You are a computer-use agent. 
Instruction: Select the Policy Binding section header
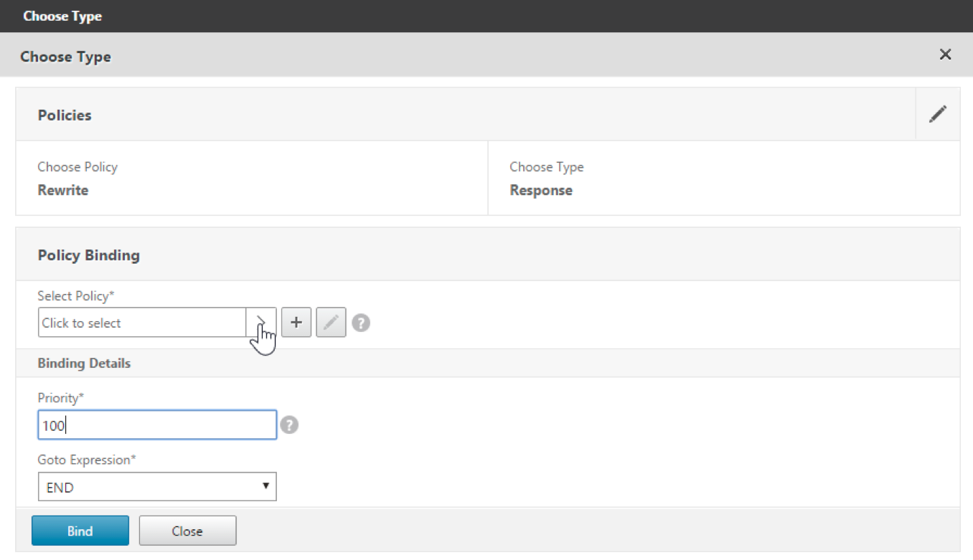tap(88, 255)
